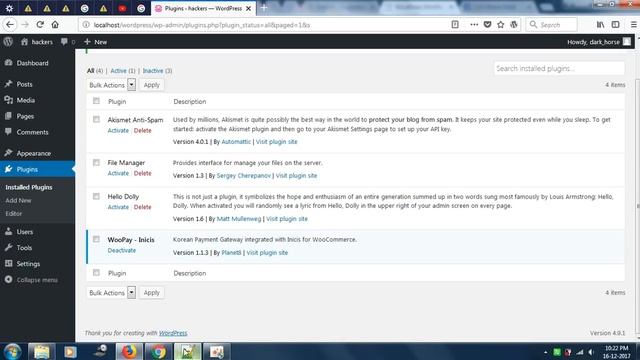
Task: Reload the page with the refresh icon
Action: pos(40,24)
